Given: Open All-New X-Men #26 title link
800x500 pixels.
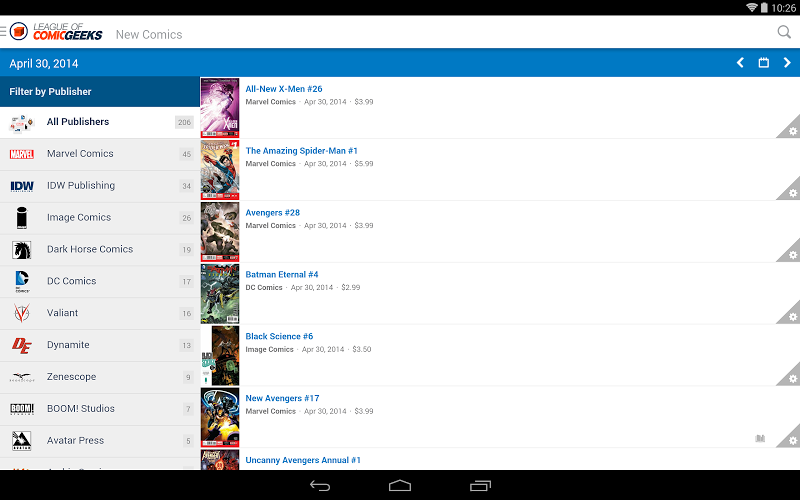Looking at the screenshot, I should click(x=284, y=89).
